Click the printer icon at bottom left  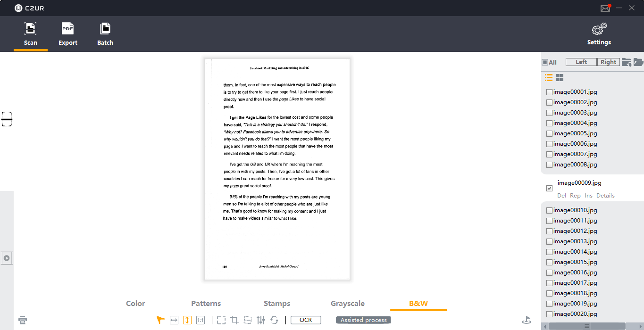click(22, 320)
